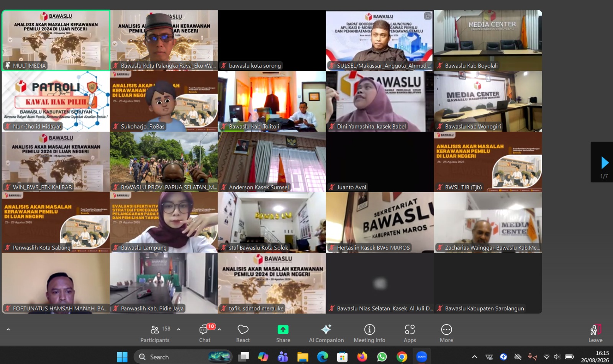Select Bawaslu Kab Boyolali video tile
Image resolution: width=613 pixels, height=364 pixels.
(488, 40)
